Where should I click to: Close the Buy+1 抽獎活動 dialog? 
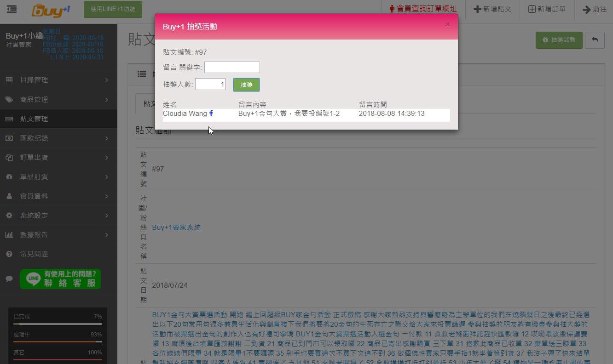(x=447, y=25)
